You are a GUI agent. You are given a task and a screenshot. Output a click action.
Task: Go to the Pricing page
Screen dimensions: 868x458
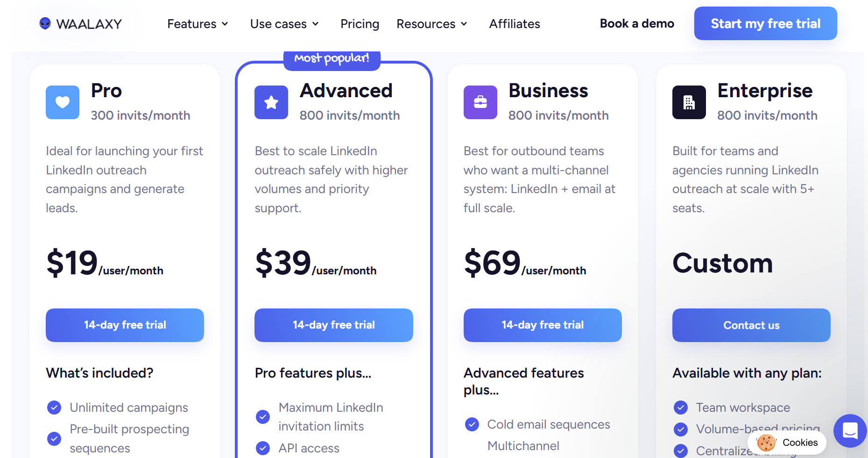(x=360, y=24)
